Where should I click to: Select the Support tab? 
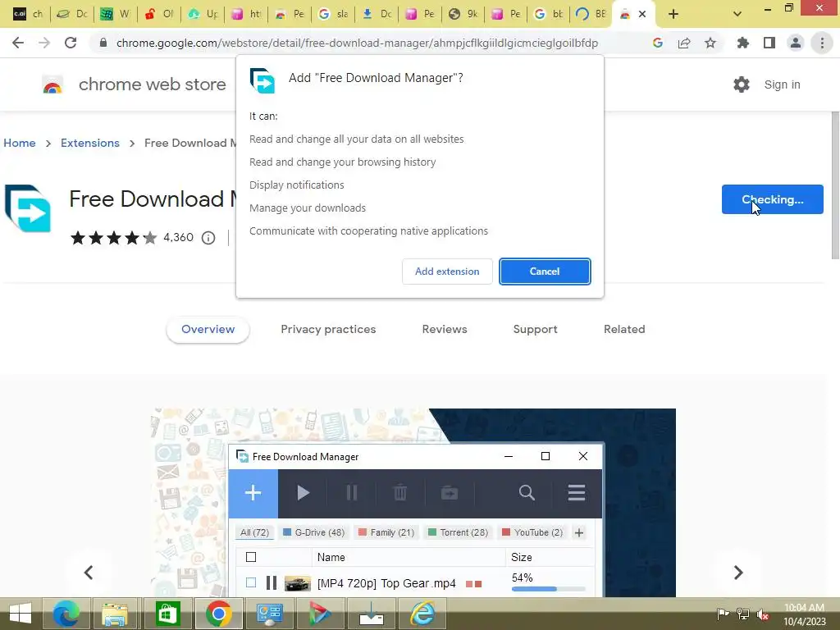535,329
